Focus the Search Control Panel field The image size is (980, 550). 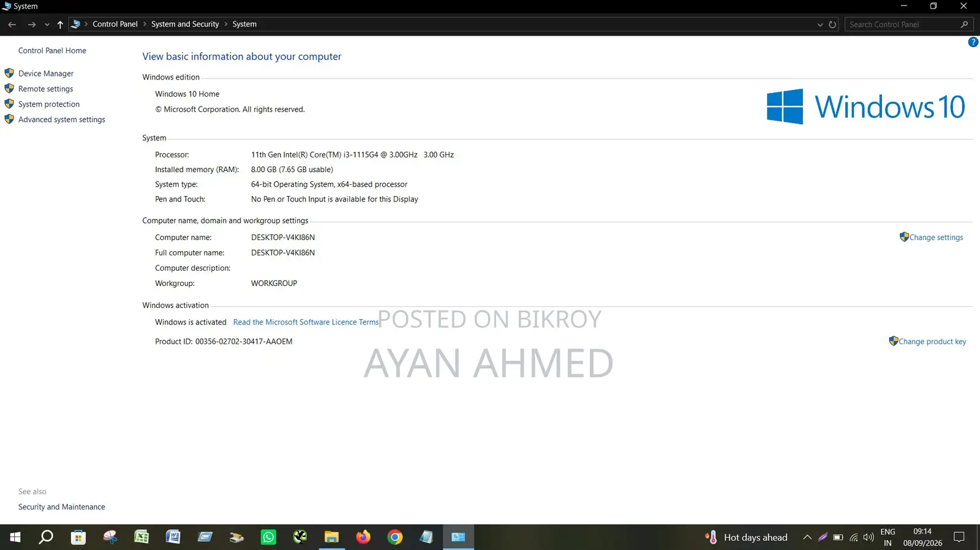(x=909, y=24)
